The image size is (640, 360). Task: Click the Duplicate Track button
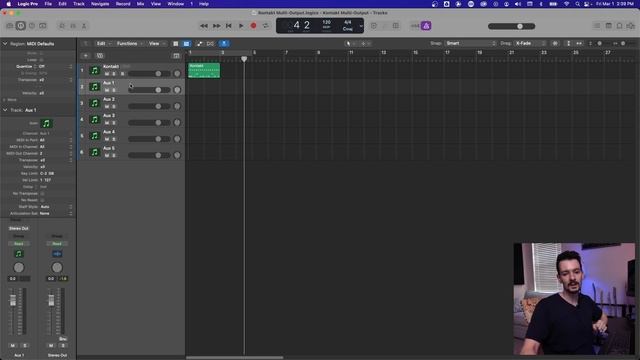click(x=100, y=56)
